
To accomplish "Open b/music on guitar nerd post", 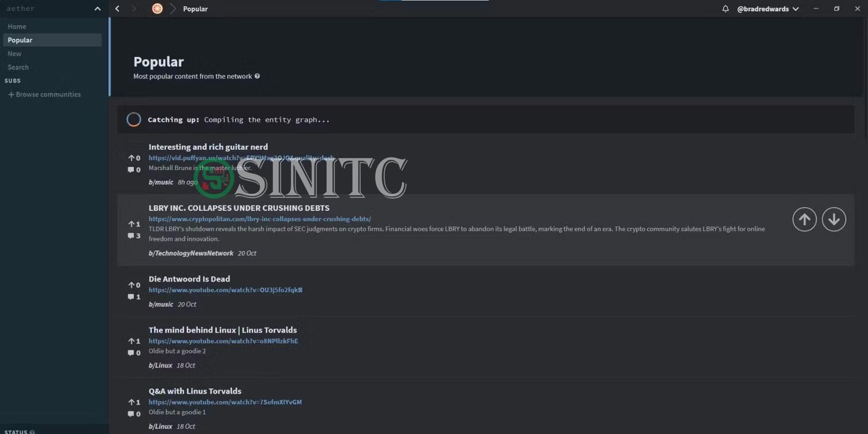I will [x=161, y=182].
